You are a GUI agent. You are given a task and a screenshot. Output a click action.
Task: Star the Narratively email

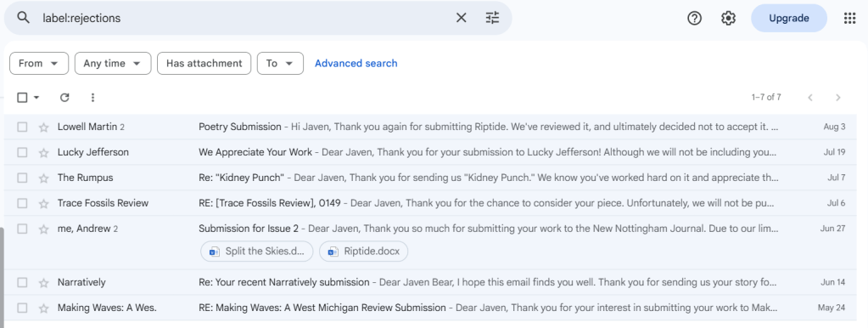(44, 283)
